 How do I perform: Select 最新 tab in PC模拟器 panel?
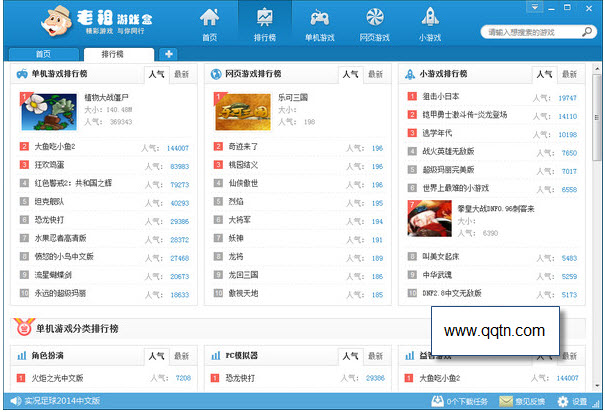click(x=375, y=356)
